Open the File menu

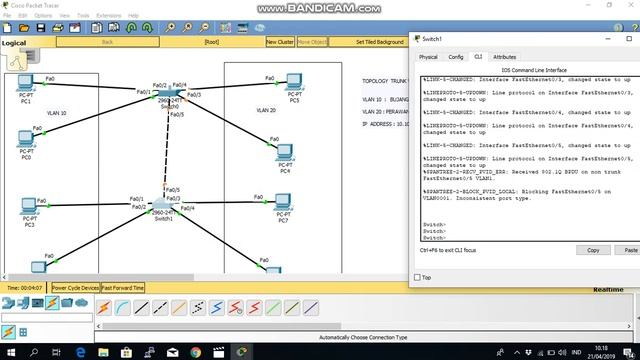(7, 16)
